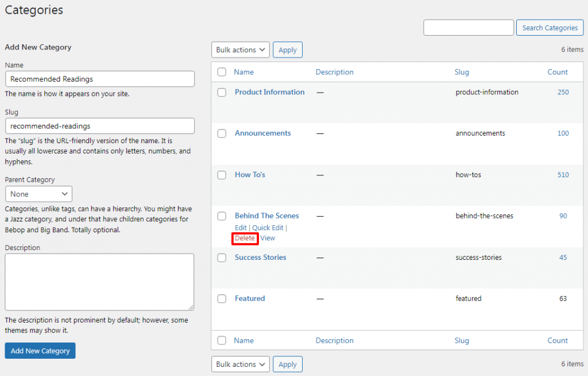The width and height of the screenshot is (588, 376).
Task: Check the Product Information row checkbox
Action: click(222, 92)
